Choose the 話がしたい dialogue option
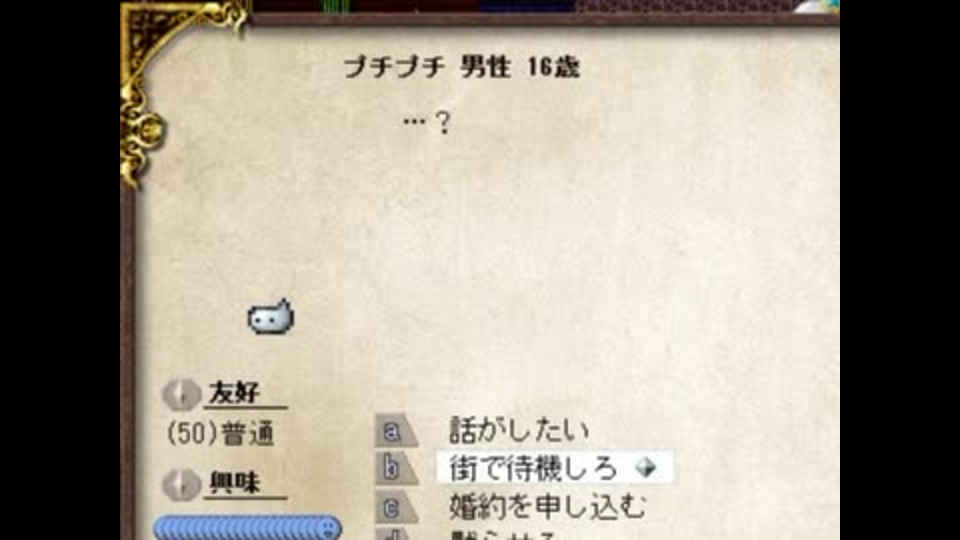The height and width of the screenshot is (540, 960). 519,430
